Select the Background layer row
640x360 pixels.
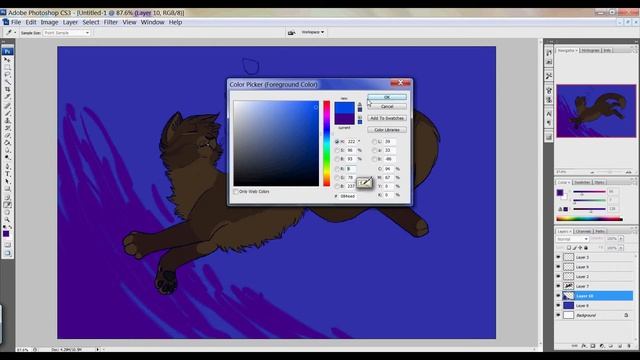point(594,315)
